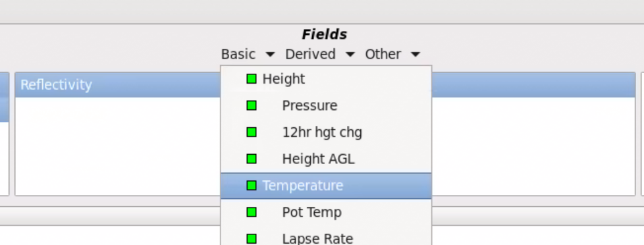
Task: Open the Other fields dropdown arrow
Action: click(416, 54)
